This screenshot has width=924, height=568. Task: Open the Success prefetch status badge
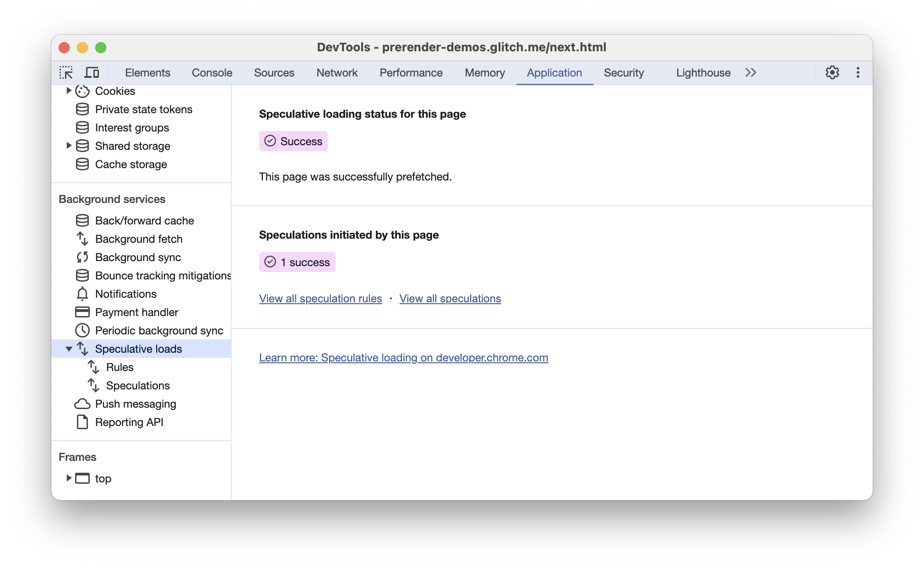coord(293,141)
